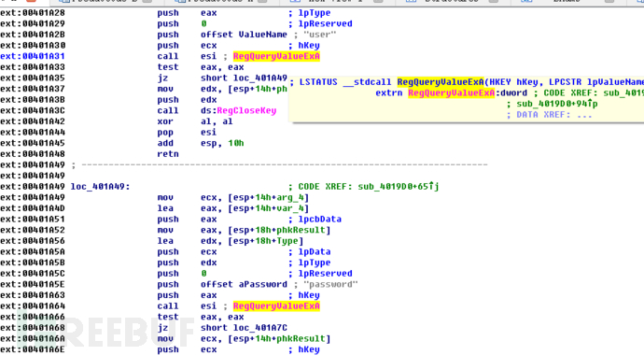644x355 pixels.
Task: Click address ext:00401A48
Action: [x=33, y=154]
